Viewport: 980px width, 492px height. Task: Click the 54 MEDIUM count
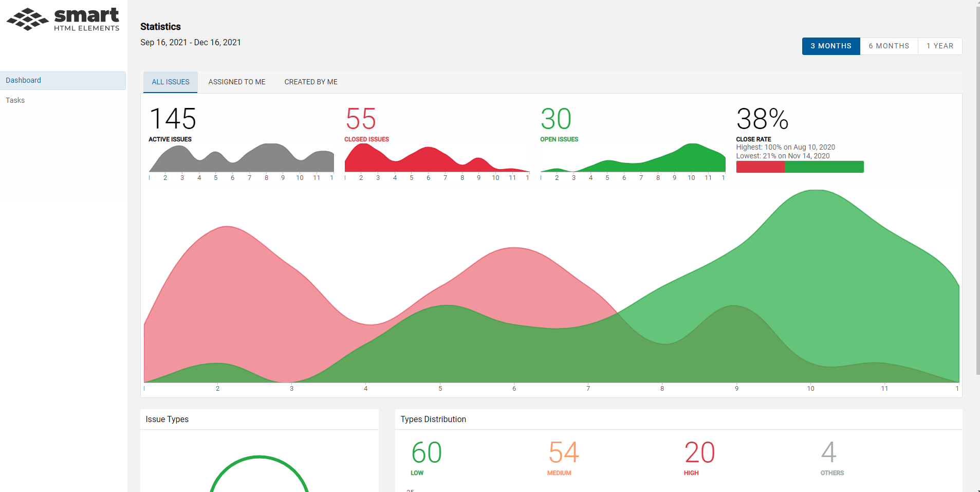pos(564,453)
